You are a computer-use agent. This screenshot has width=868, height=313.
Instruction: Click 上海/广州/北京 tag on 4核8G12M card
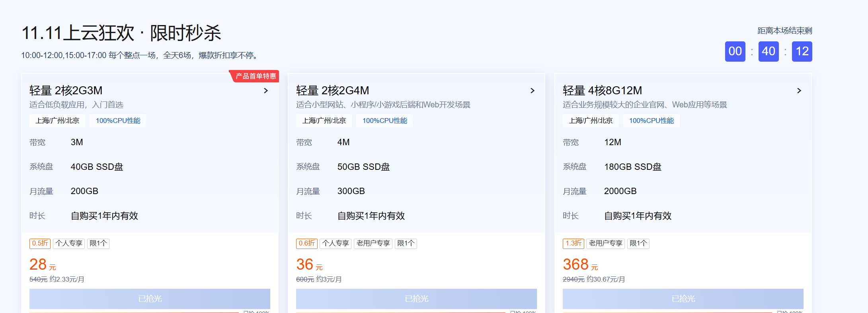pyautogui.click(x=591, y=121)
